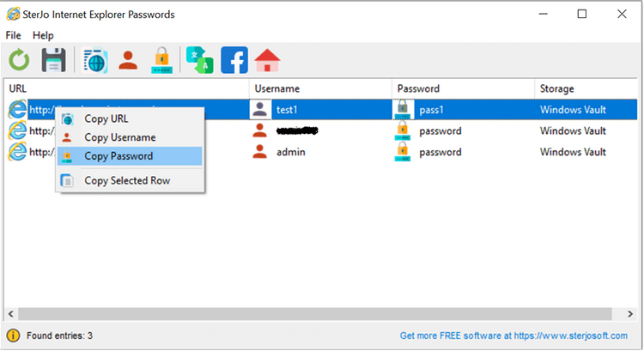Sort by the Storage column header
The width and height of the screenshot is (644, 351).
click(586, 88)
